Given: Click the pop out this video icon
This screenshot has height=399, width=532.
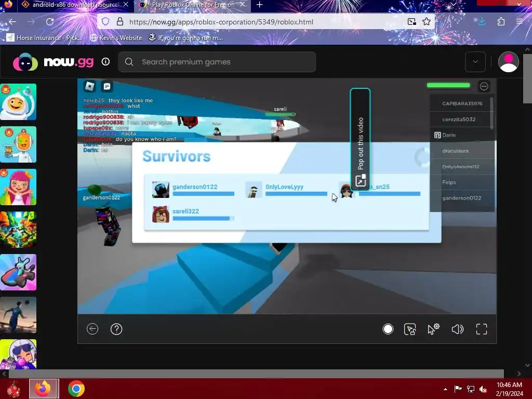Looking at the screenshot, I should pyautogui.click(x=361, y=180).
